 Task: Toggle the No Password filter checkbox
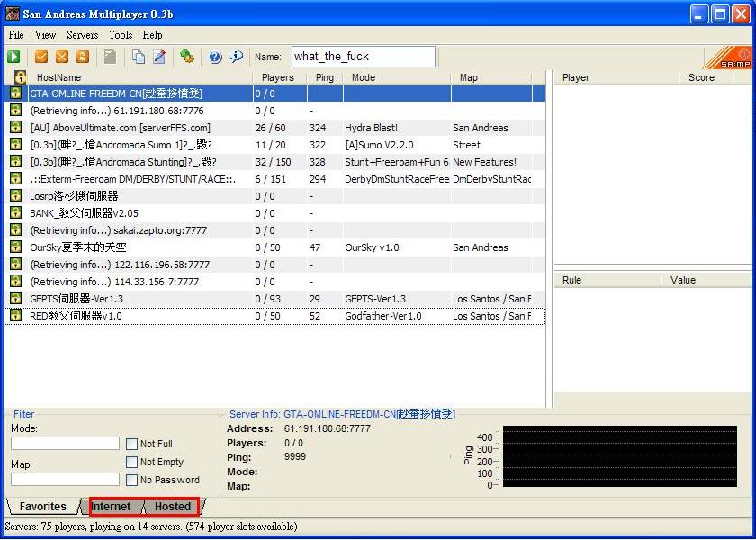click(132, 480)
